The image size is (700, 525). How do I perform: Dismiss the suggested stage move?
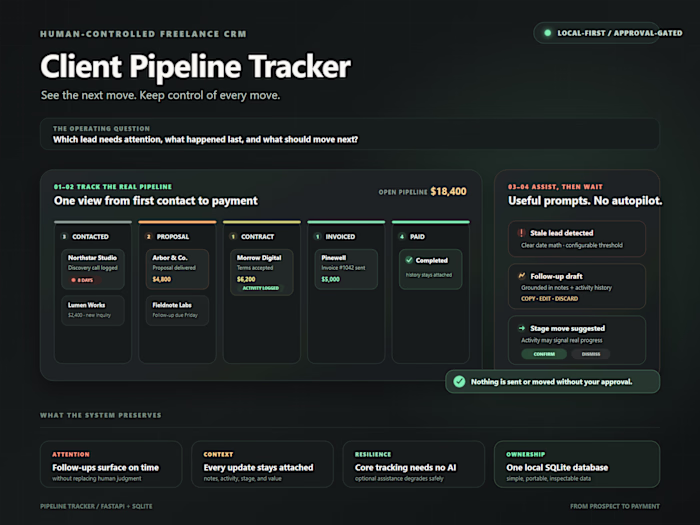click(x=591, y=354)
